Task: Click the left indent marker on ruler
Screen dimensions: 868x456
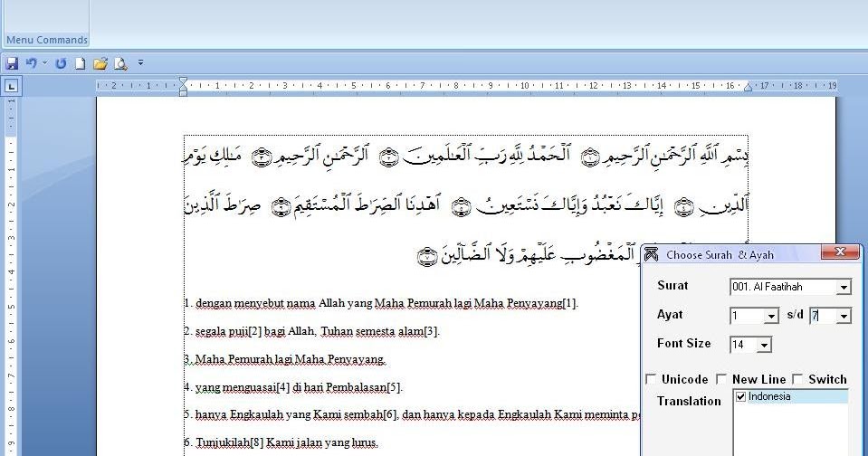Action: [x=183, y=86]
